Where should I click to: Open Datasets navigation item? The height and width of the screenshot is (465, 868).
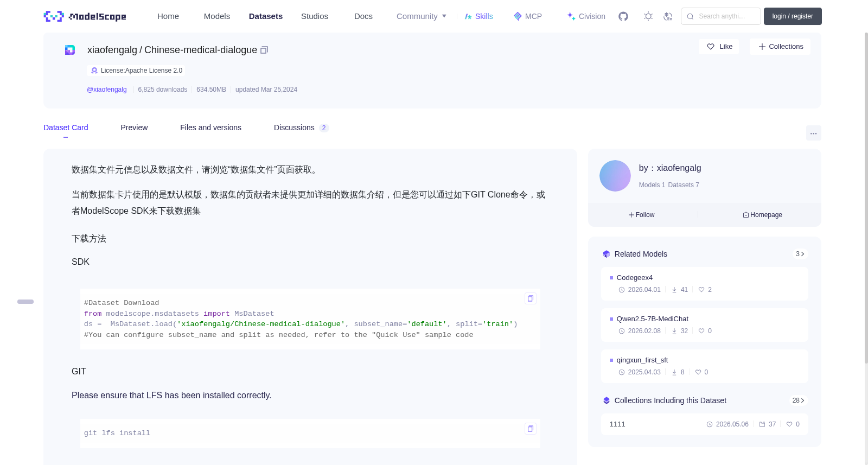[266, 16]
